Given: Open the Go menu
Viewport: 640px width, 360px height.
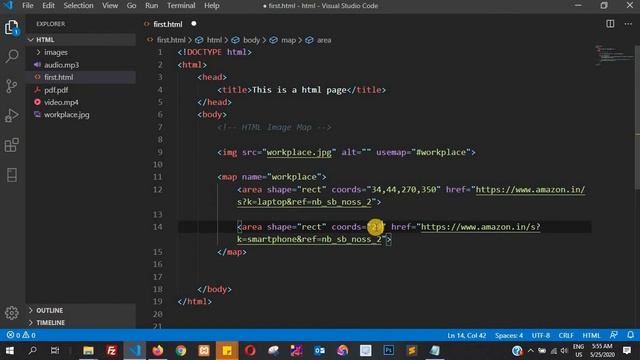Looking at the screenshot, I should coord(131,6).
